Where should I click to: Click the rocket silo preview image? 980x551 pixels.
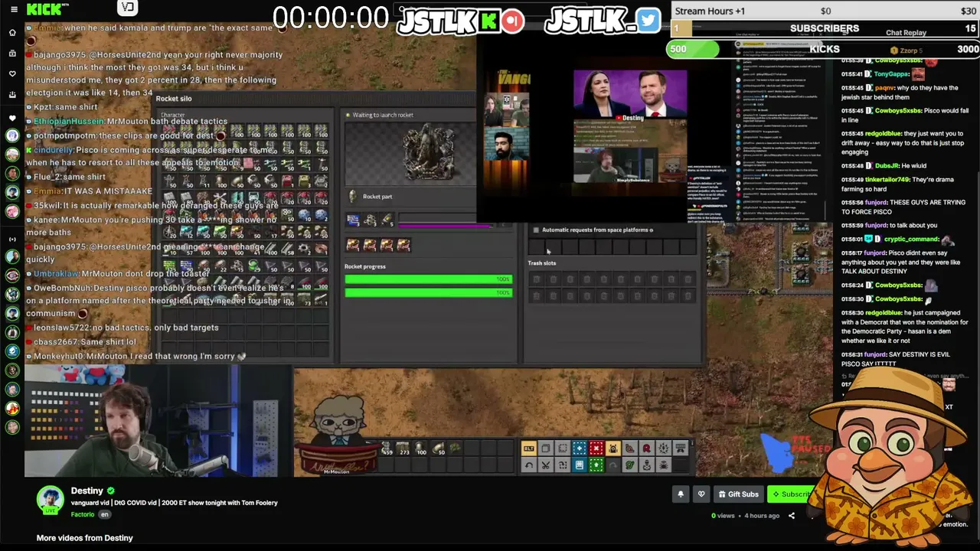pos(410,153)
